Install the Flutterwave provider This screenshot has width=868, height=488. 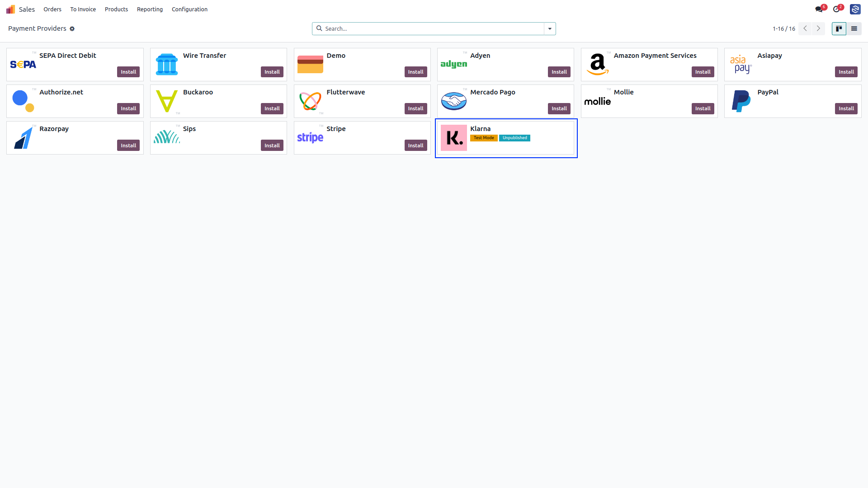(x=416, y=108)
